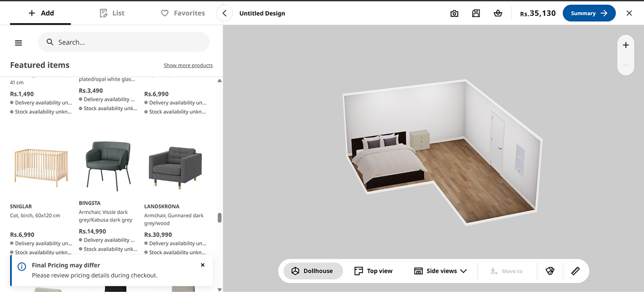This screenshot has width=644, height=292.
Task: Select the LANDSKRONA armchair thumbnail
Action: click(175, 167)
